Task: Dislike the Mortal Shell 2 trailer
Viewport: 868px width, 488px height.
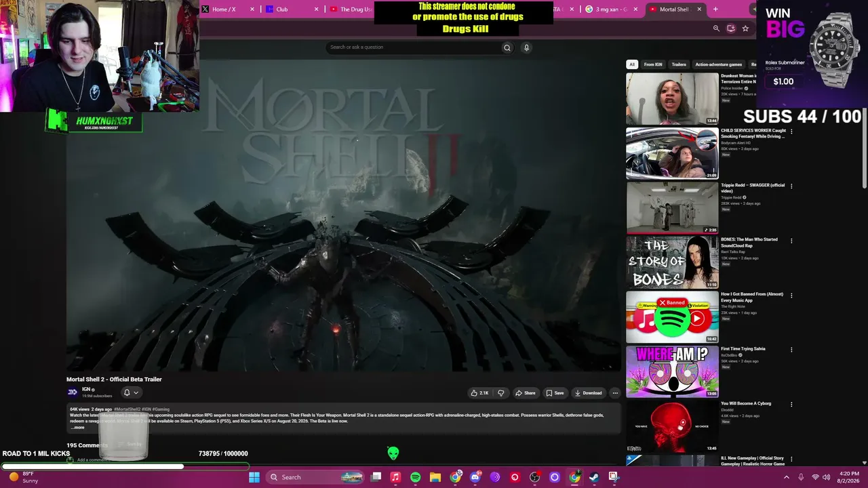Action: point(501,393)
